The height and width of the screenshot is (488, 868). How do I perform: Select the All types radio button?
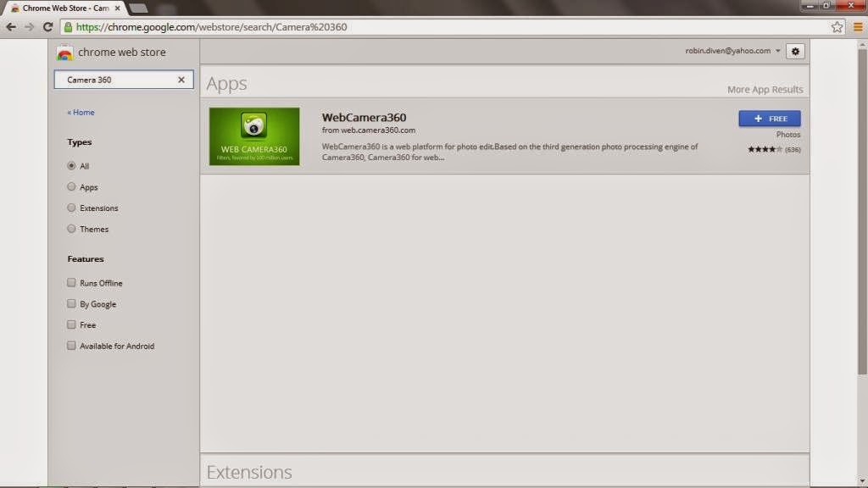(71, 165)
